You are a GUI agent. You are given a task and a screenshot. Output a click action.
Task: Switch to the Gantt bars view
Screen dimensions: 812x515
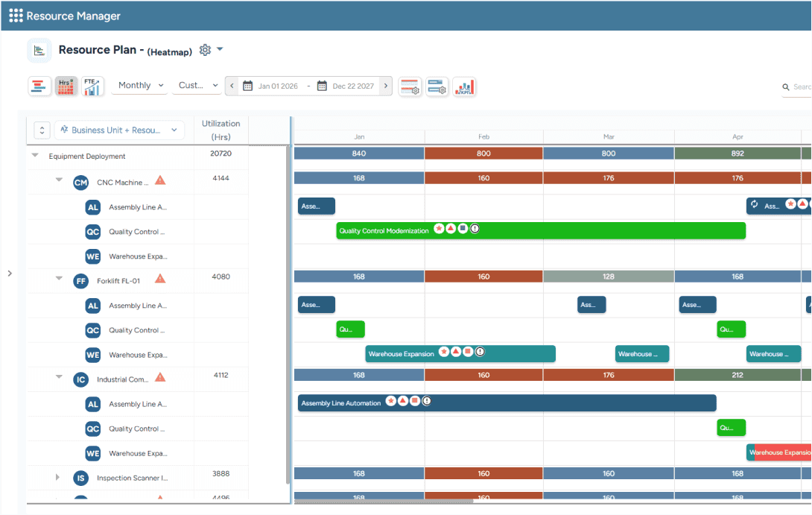[39, 86]
